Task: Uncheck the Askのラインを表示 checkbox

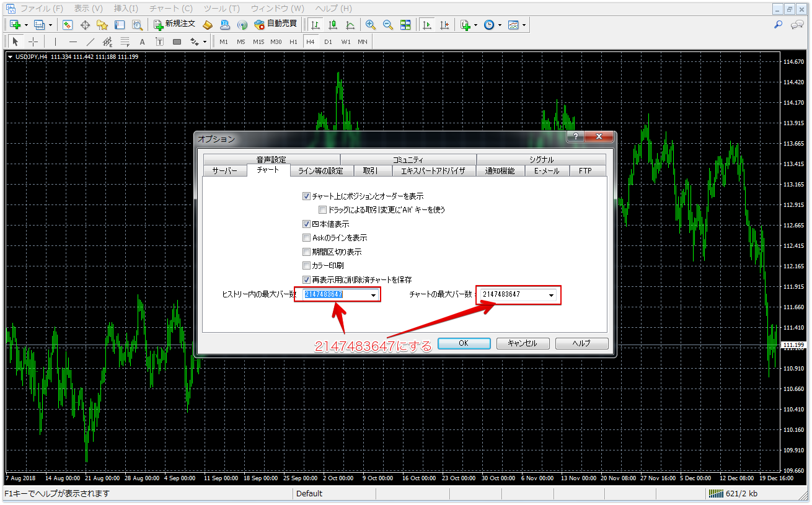Action: [x=306, y=237]
